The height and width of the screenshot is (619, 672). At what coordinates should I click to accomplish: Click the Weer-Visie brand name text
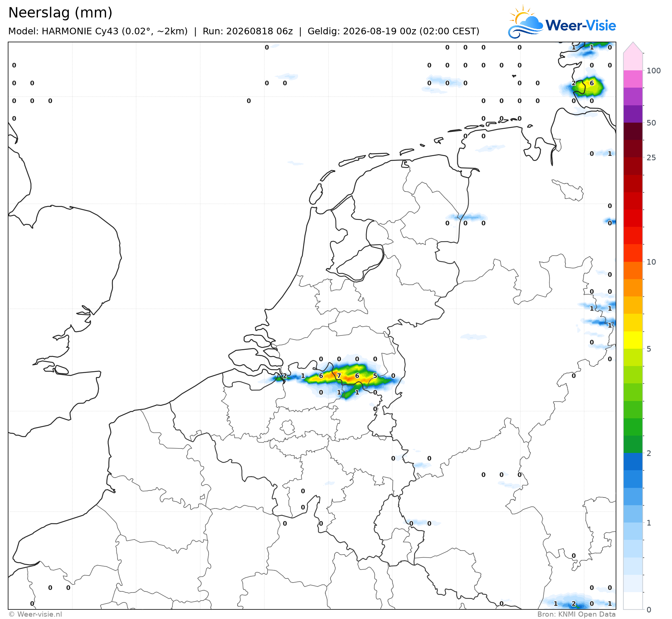(x=581, y=25)
